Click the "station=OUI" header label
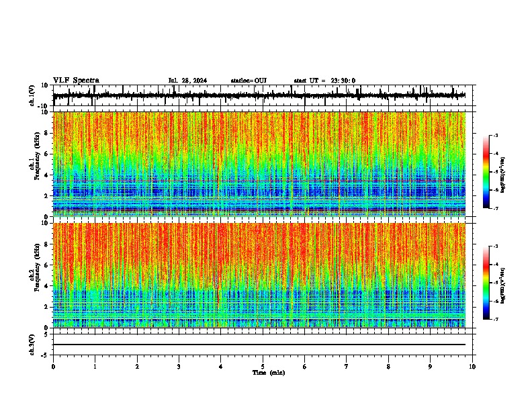The image size is (532, 411). [249, 81]
